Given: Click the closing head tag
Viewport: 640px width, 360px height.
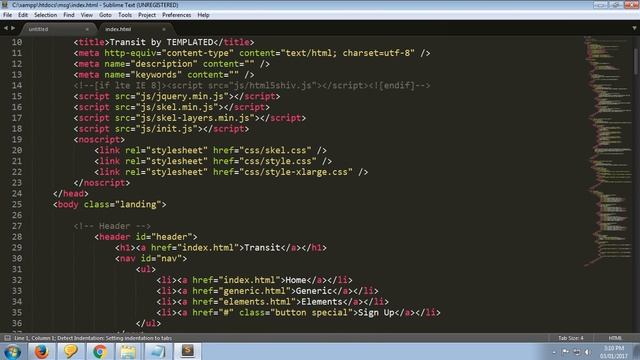Looking at the screenshot, I should click(71, 194).
